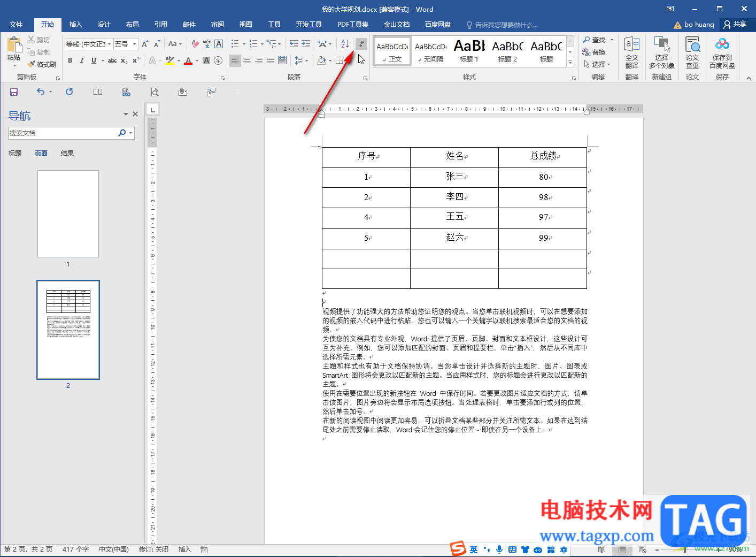This screenshot has width=756, height=557.
Task: Switch to the Layout ribbon tab
Action: coord(133,25)
